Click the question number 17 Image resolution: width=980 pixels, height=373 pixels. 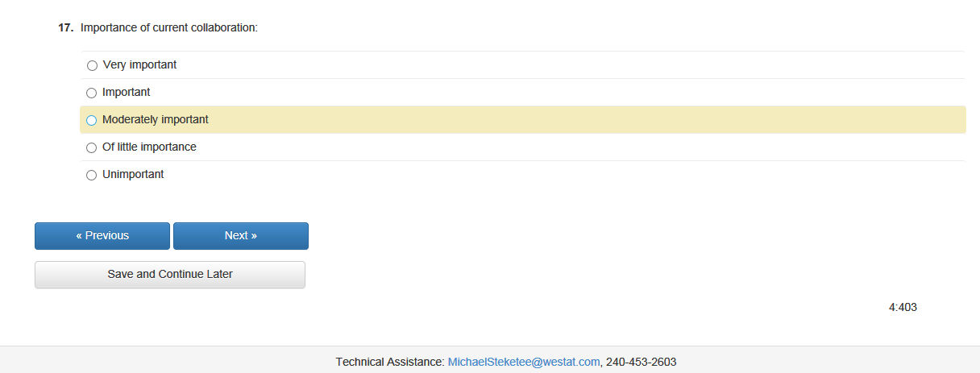(x=65, y=27)
